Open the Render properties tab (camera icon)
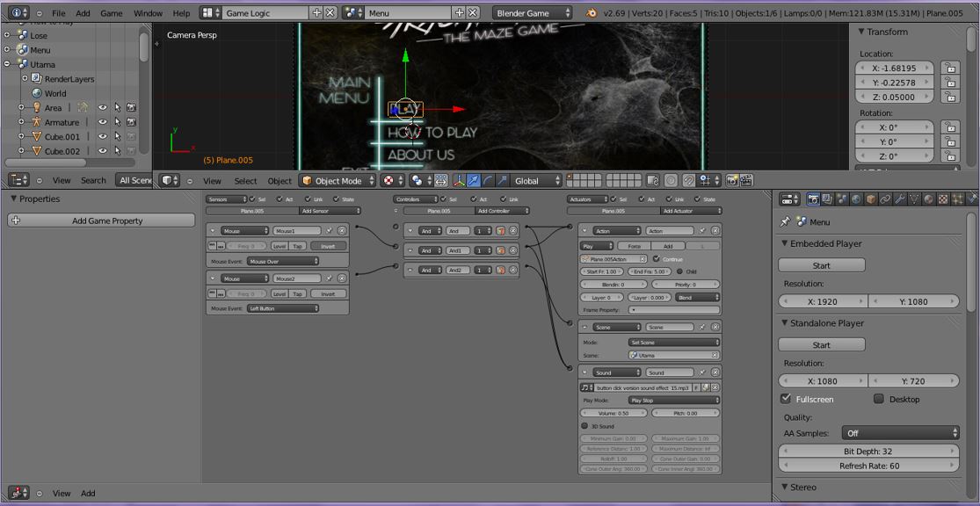The height and width of the screenshot is (506, 980). (813, 201)
